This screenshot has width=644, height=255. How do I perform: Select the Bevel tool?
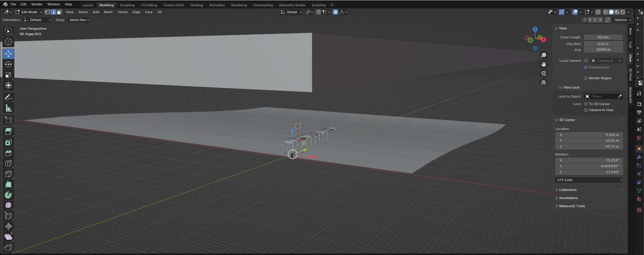8,153
